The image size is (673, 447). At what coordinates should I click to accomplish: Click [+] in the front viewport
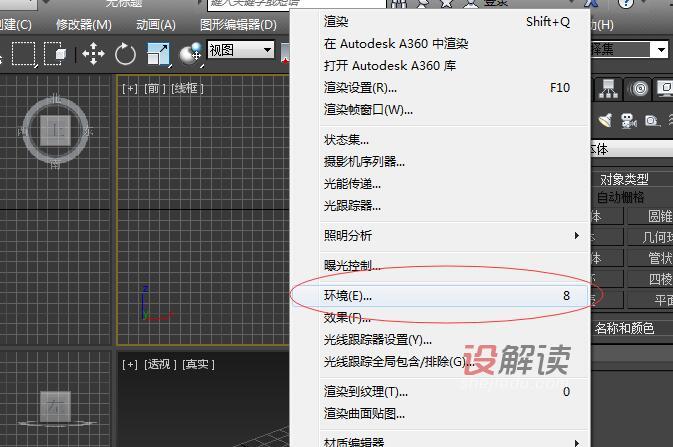pyautogui.click(x=130, y=88)
